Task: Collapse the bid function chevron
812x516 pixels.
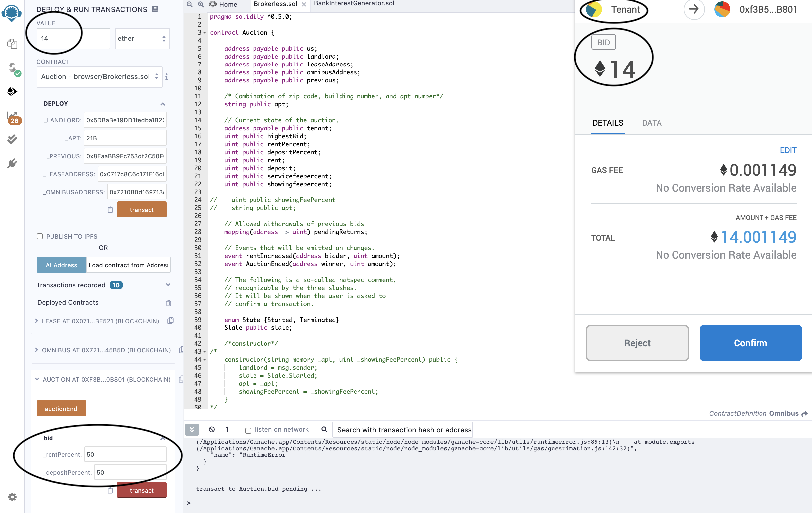Action: [x=163, y=438]
